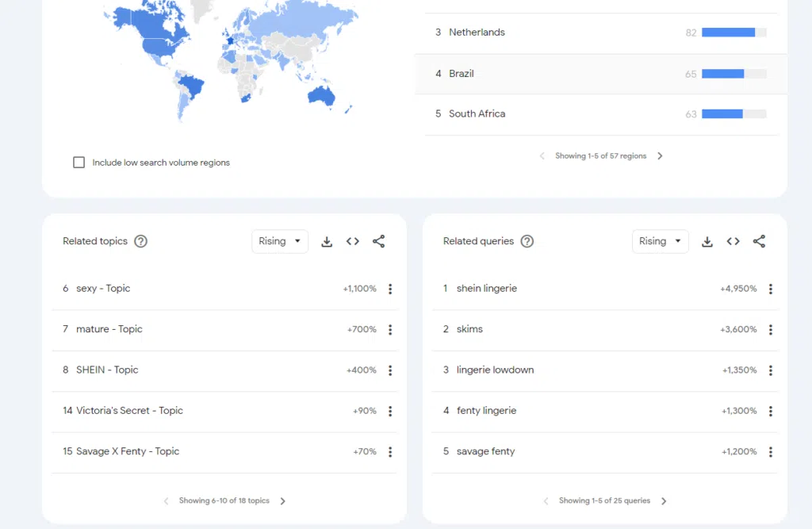Open options menu for Victoria's Secret topic
This screenshot has width=812, height=529.
coord(390,411)
